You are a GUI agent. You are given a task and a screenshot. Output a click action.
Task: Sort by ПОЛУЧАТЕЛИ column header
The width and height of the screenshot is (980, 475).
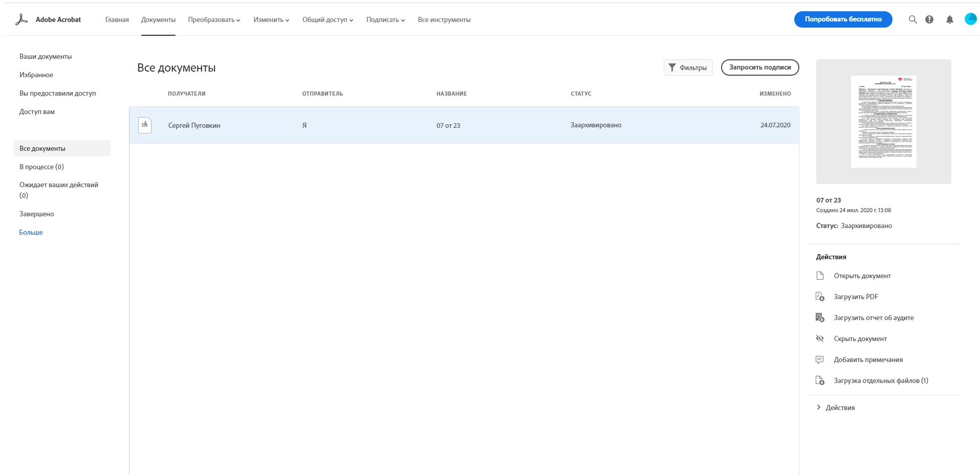(187, 94)
